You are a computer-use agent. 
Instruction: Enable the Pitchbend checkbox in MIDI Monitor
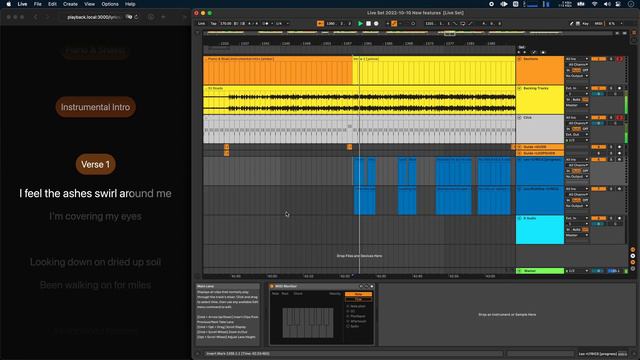pyautogui.click(x=348, y=316)
